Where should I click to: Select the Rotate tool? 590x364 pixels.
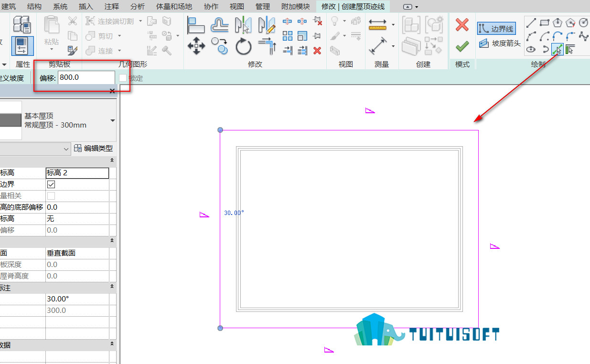click(243, 46)
